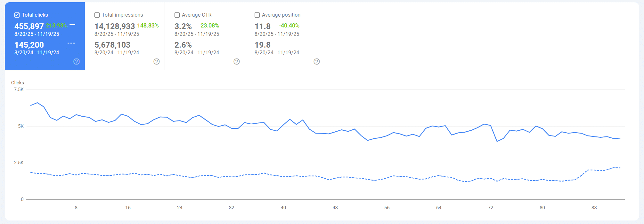Viewport: 644px width, 224px height.
Task: Click x-axis label 88 on the chart
Action: tap(594, 208)
